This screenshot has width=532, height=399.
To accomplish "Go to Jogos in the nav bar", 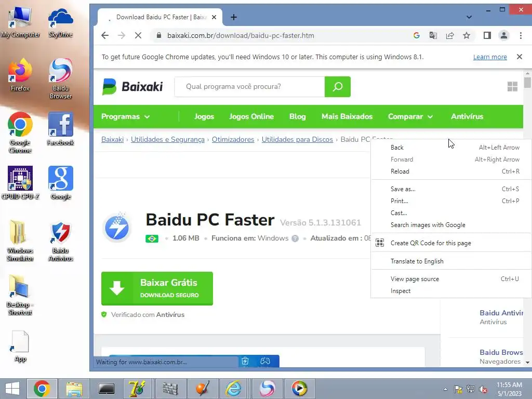I will pyautogui.click(x=204, y=116).
